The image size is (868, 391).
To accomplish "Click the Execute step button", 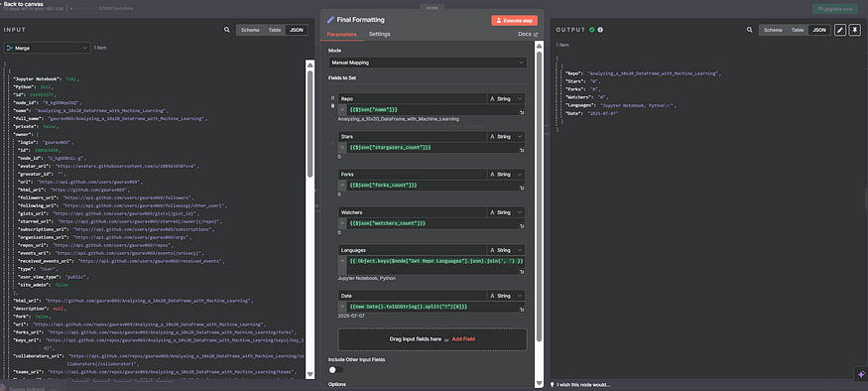I will [514, 20].
